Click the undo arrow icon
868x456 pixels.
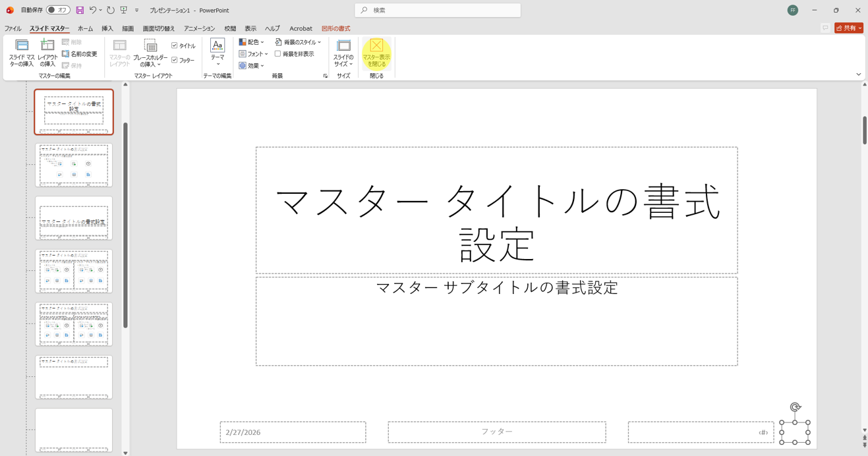pyautogui.click(x=93, y=11)
